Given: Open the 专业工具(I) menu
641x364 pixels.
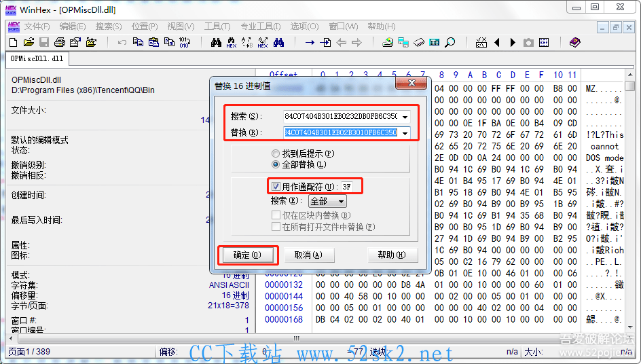Looking at the screenshot, I should click(261, 26).
